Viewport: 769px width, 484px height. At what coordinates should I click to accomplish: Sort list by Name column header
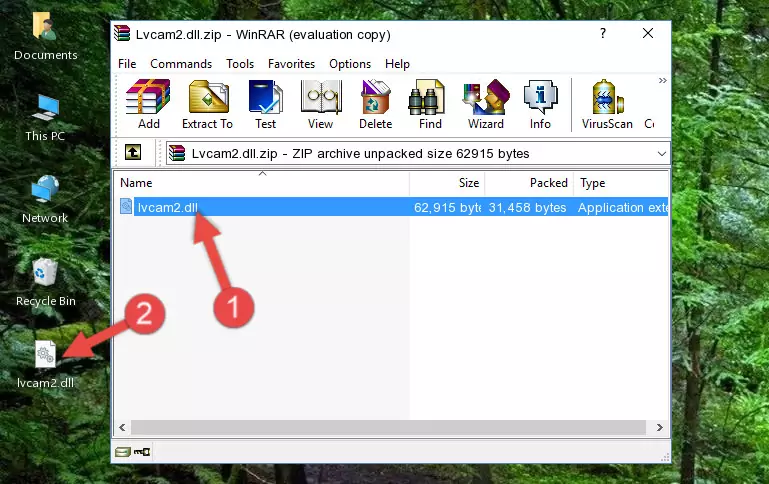(262, 183)
